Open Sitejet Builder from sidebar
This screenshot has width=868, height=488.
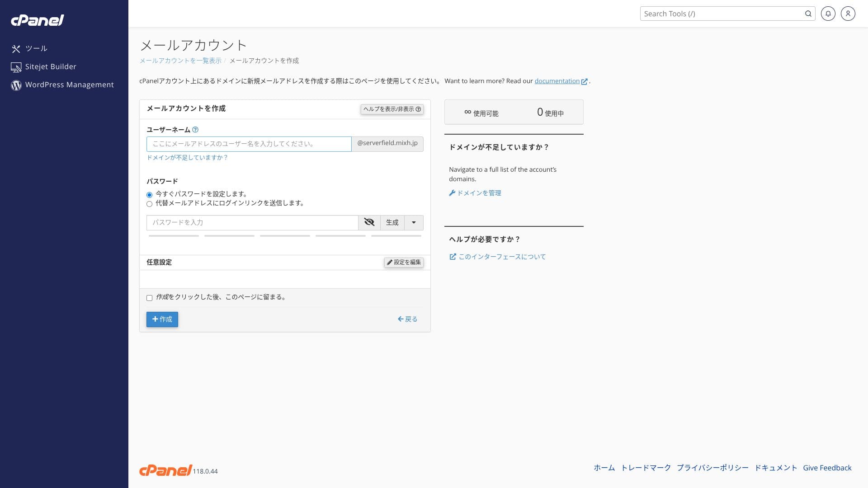50,67
